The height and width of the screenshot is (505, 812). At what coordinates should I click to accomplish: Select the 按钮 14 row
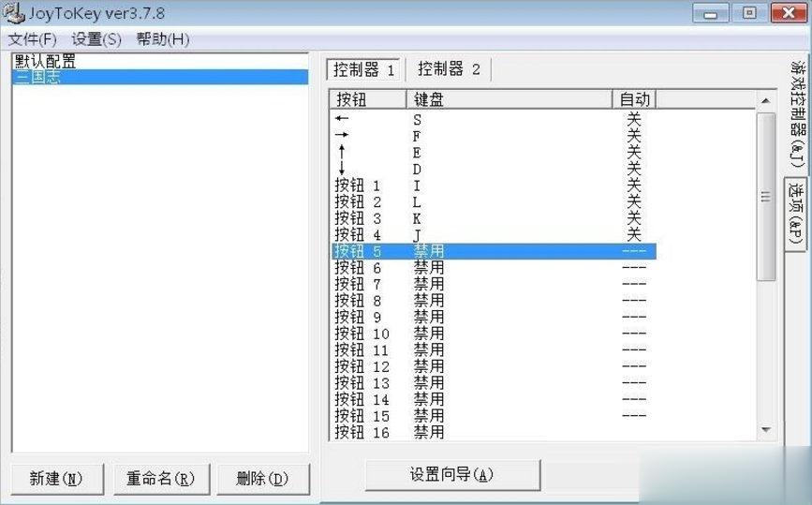pyautogui.click(x=494, y=400)
